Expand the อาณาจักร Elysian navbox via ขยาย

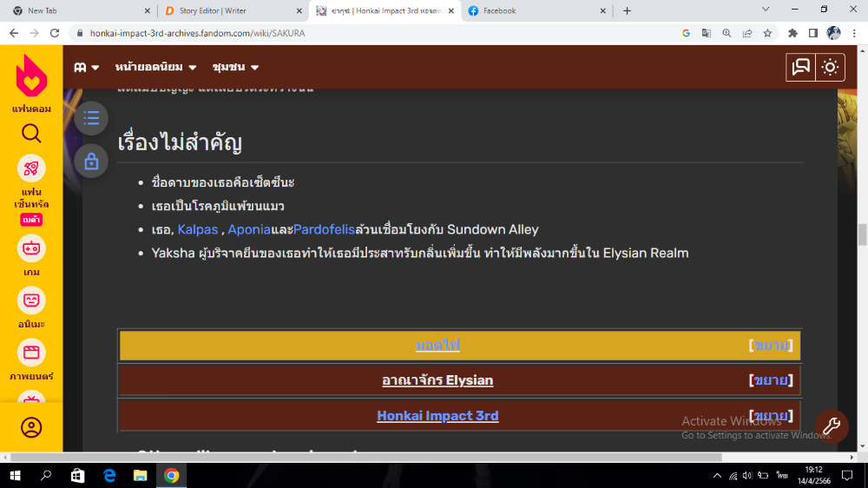click(x=771, y=380)
